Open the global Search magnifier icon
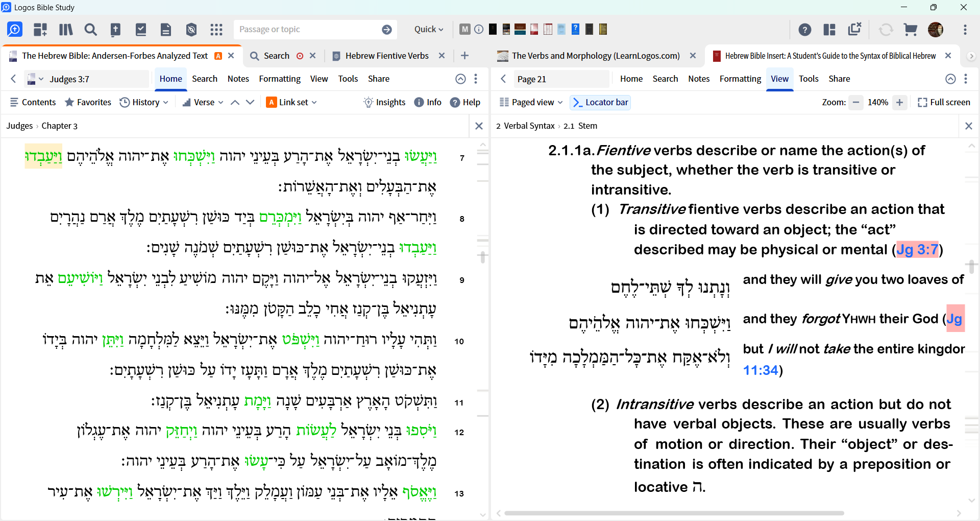Screen dimensions: 980x521 coord(90,30)
